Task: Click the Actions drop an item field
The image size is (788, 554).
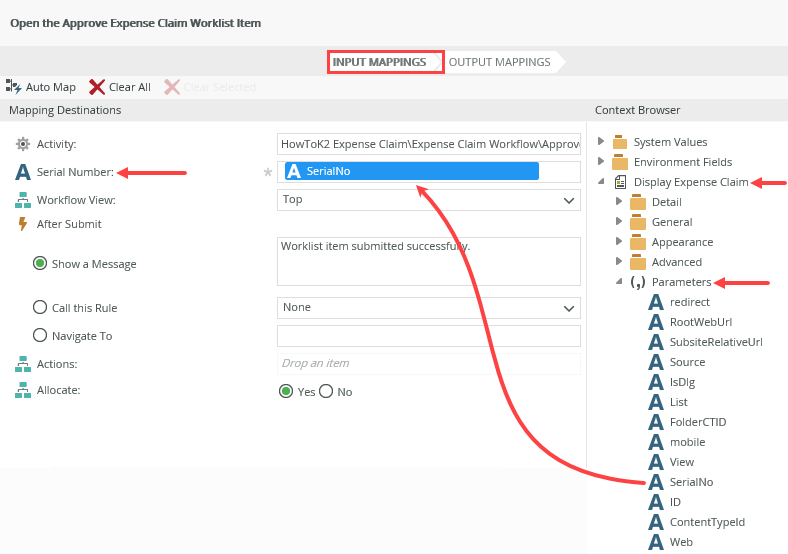Action: tap(428, 364)
